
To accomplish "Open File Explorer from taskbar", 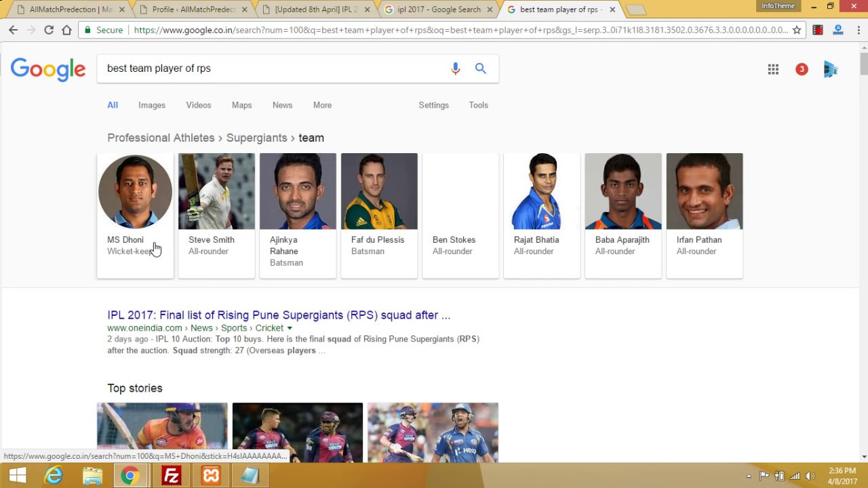I will [92, 476].
